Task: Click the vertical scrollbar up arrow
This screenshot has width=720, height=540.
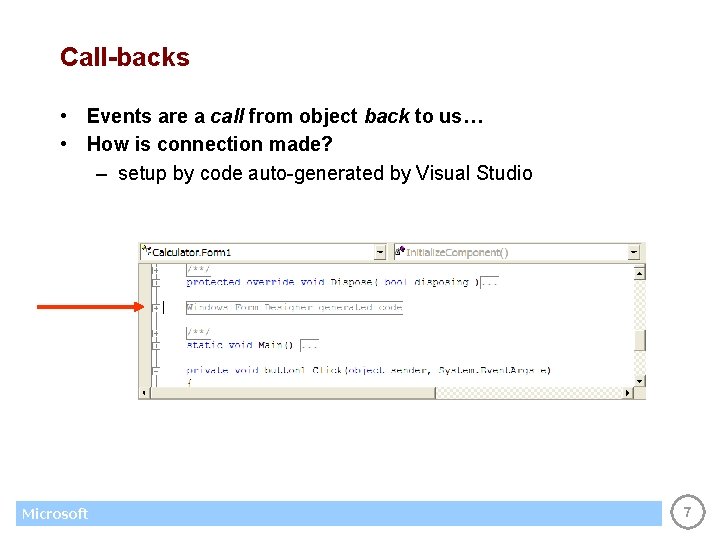Action: click(640, 274)
